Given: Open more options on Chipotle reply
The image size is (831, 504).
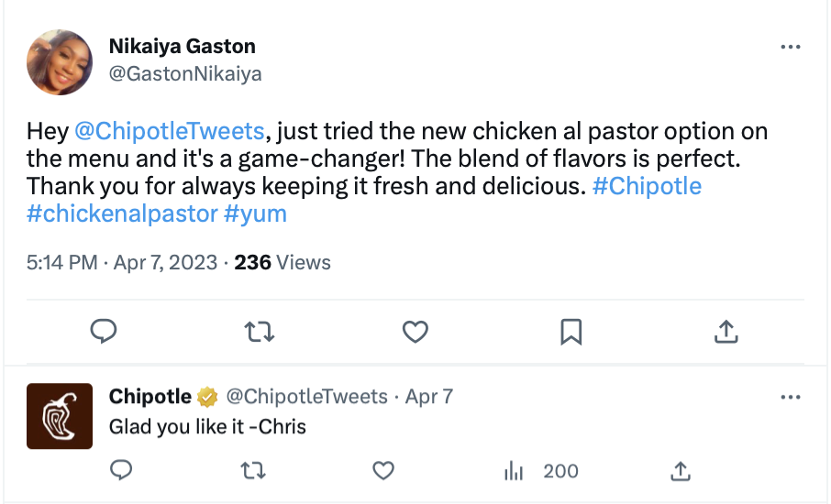Looking at the screenshot, I should tap(790, 398).
